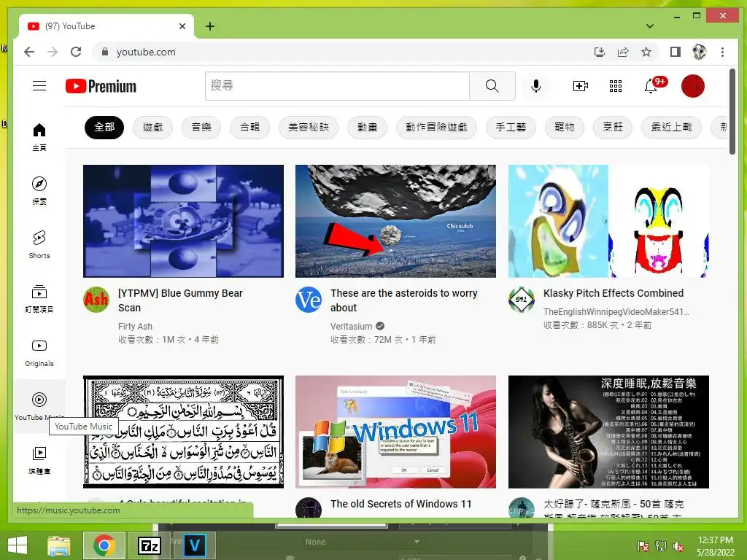The width and height of the screenshot is (747, 560).
Task: Open asteroids video thumbnail
Action: 395,221
